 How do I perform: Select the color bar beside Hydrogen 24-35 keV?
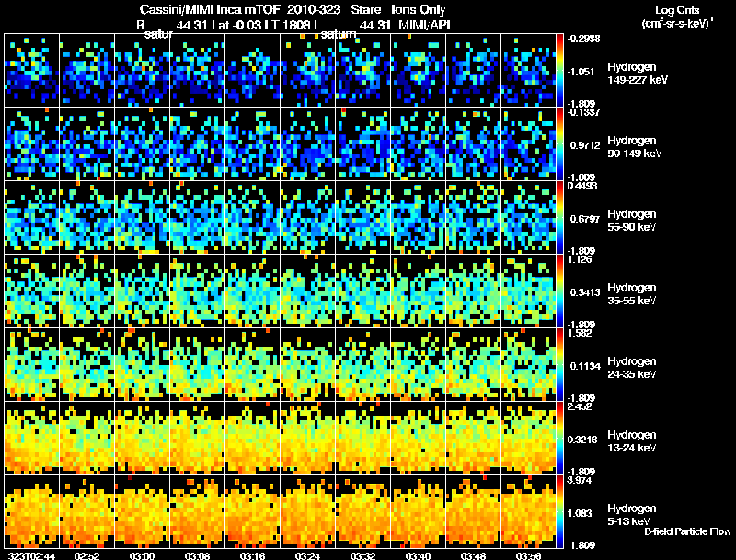(559, 365)
